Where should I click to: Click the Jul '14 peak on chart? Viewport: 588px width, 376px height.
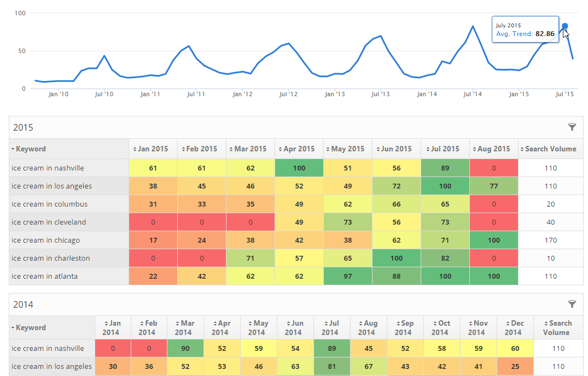tap(473, 26)
